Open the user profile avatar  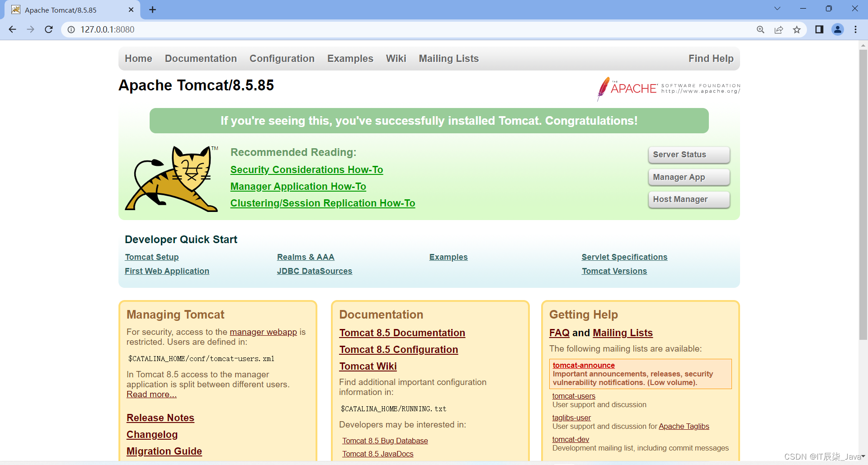[x=838, y=29]
